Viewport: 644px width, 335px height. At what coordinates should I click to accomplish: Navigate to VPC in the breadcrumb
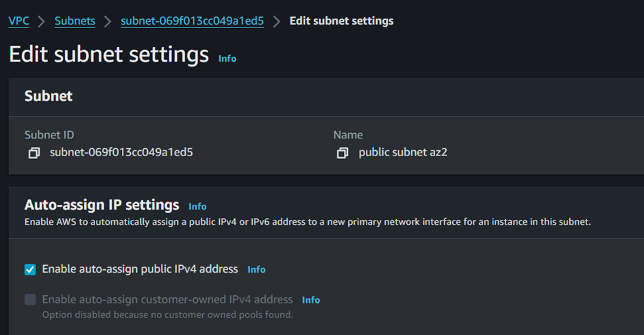pyautogui.click(x=19, y=21)
